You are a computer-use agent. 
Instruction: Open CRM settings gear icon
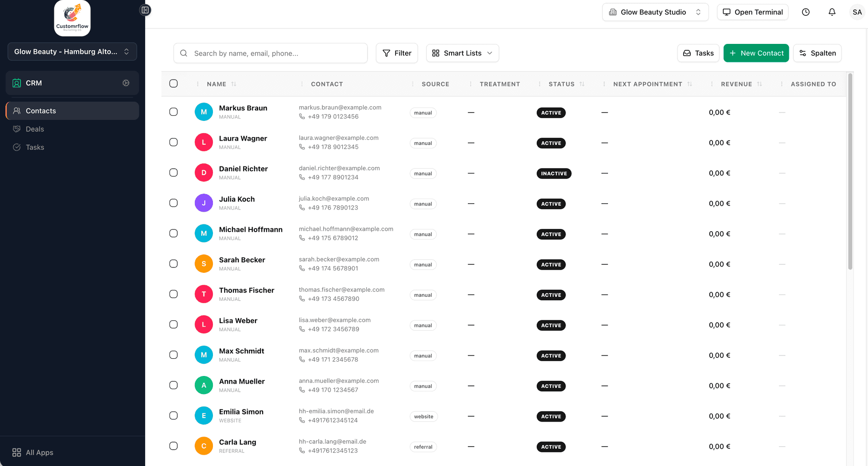click(x=126, y=83)
